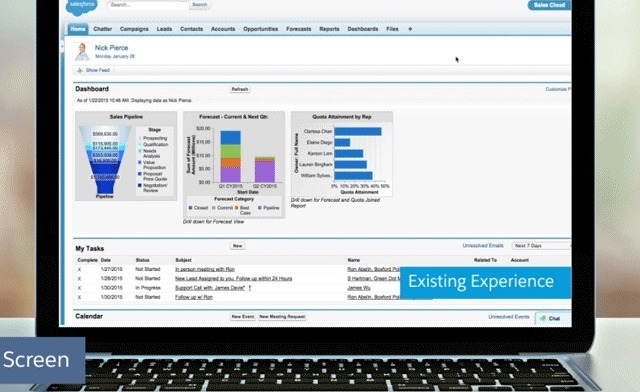640x392 pixels.
Task: Open the Forecasts tab
Action: [x=298, y=29]
